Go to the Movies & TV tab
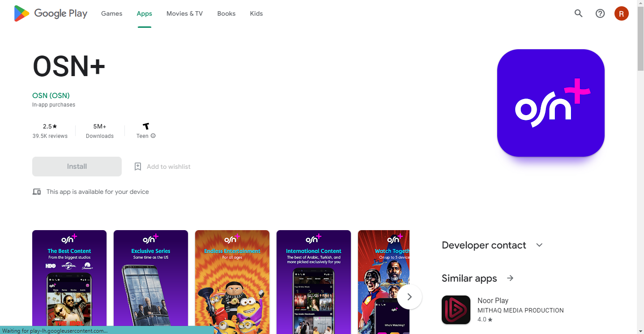Viewport: 644px width, 334px height. [185, 13]
